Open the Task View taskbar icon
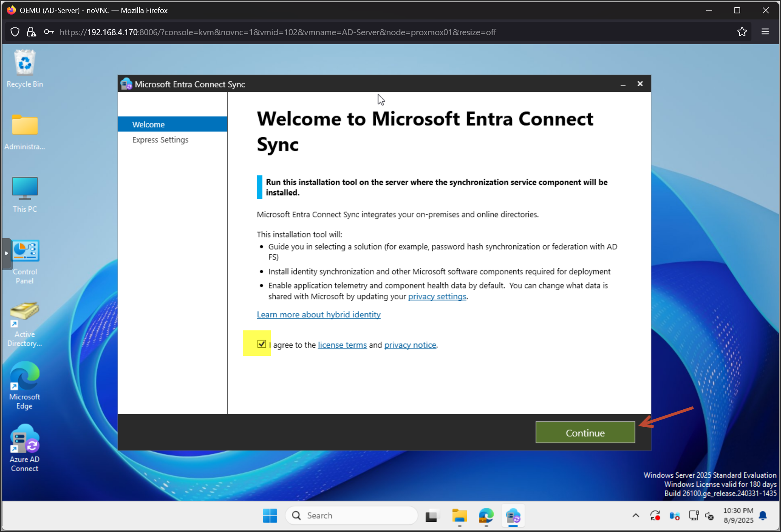This screenshot has width=781, height=532. click(x=432, y=515)
